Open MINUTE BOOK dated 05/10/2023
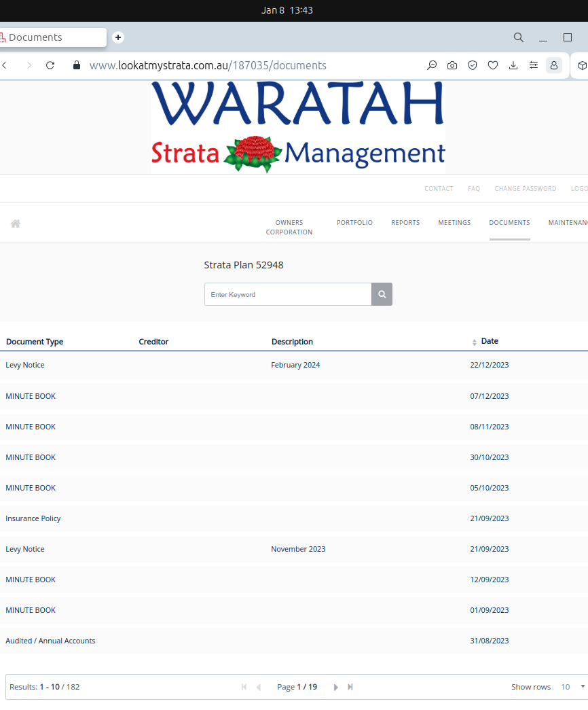This screenshot has height=710, width=588. 294,488
